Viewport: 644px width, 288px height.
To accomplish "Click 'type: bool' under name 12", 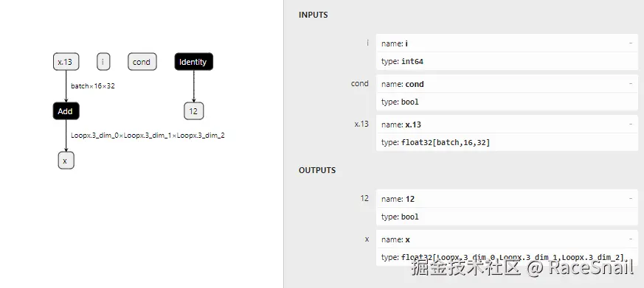I will tap(507, 217).
